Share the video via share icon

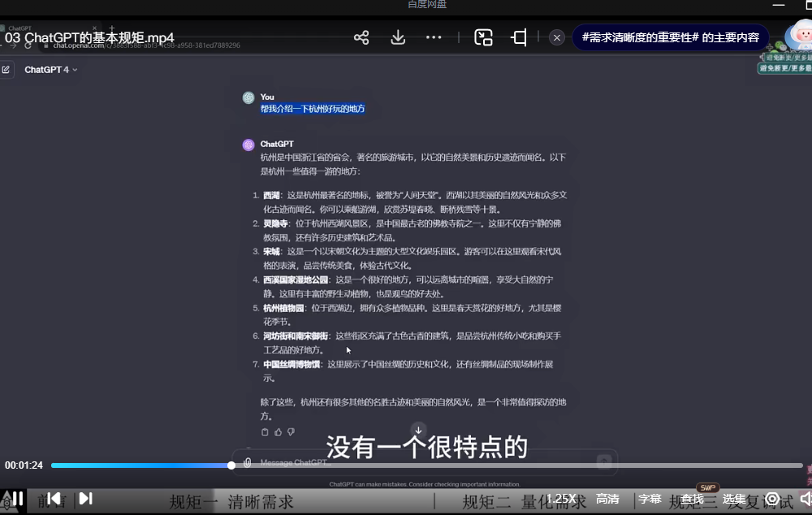point(361,37)
